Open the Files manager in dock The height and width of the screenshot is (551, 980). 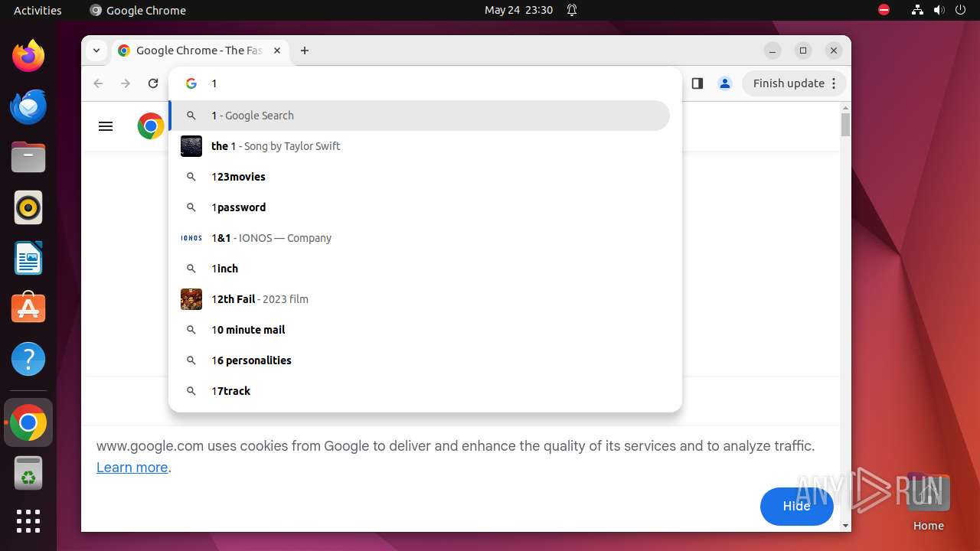coord(28,157)
